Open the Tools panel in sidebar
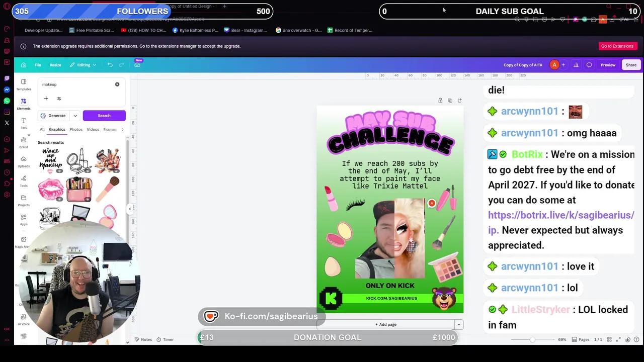Image resolution: width=644 pixels, height=362 pixels. [x=24, y=181]
